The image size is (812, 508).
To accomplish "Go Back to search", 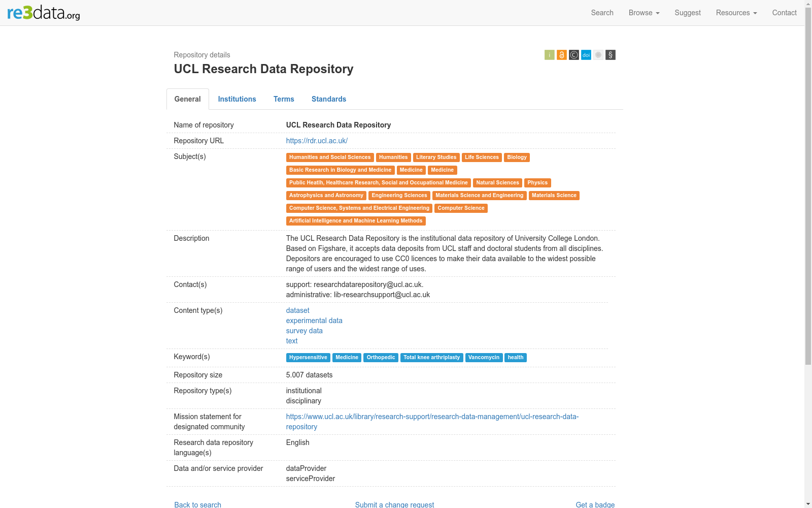I will coord(198,504).
